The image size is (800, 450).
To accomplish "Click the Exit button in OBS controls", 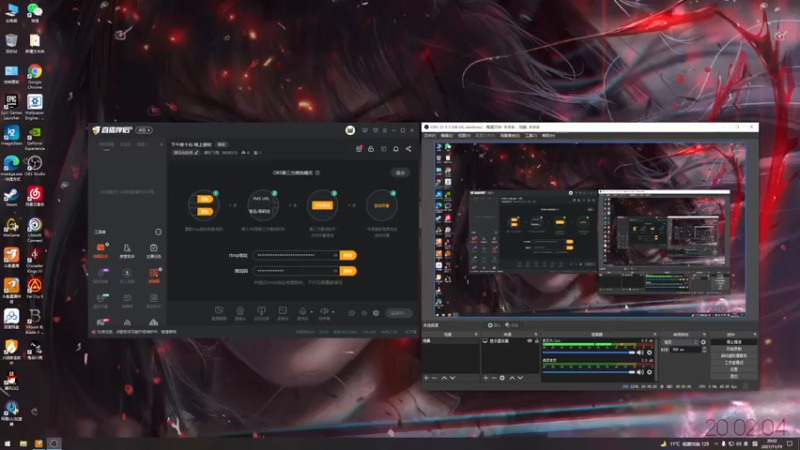I will click(x=733, y=376).
